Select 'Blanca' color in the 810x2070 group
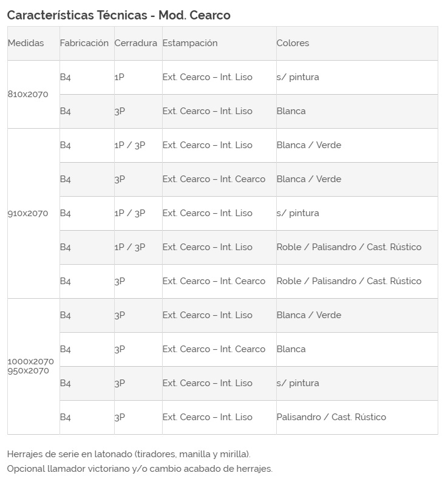The image size is (448, 490). coord(291,111)
